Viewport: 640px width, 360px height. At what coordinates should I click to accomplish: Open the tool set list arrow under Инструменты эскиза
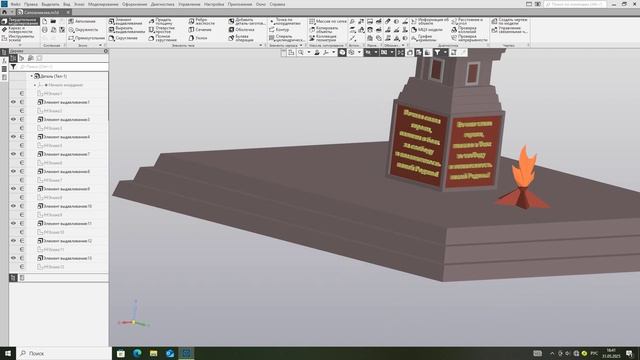point(19,44)
